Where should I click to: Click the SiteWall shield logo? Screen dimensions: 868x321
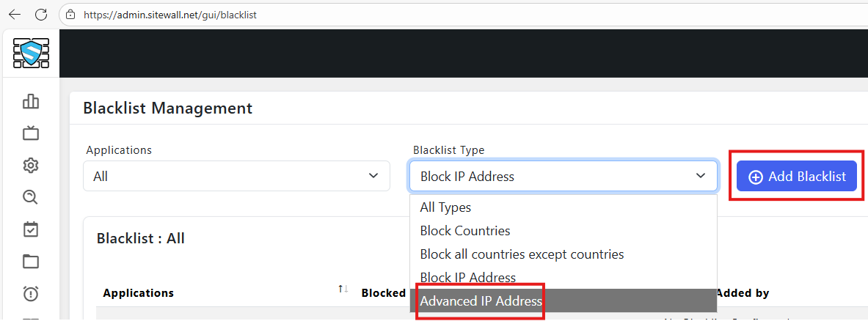(31, 53)
